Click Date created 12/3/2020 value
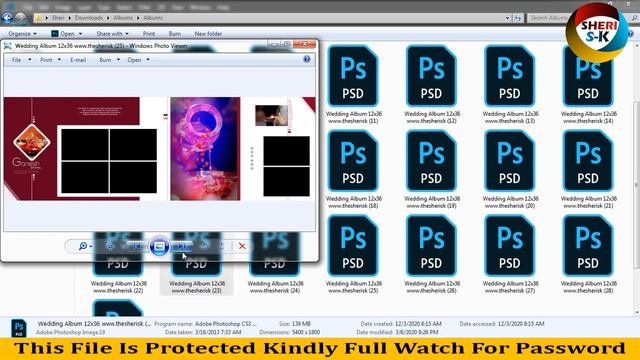640x360 pixels. pyautogui.click(x=418, y=324)
